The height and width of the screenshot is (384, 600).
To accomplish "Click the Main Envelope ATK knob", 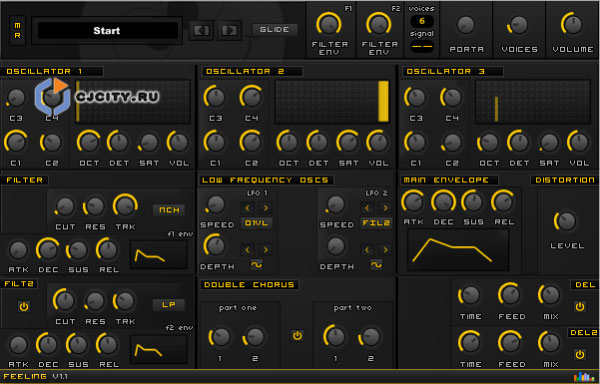I will [x=413, y=201].
